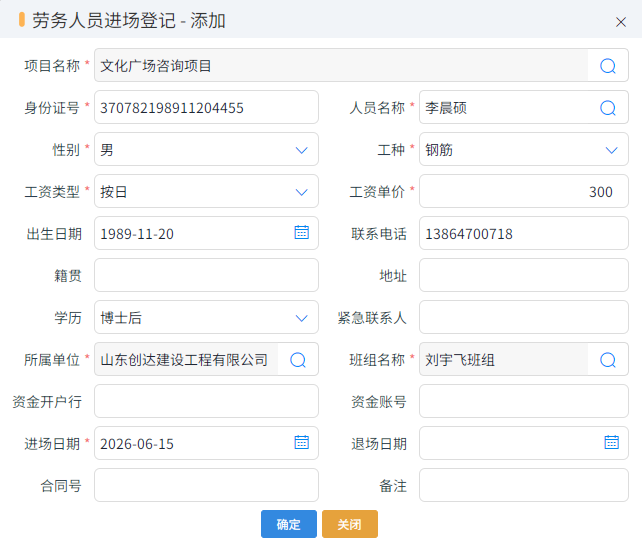Open project name search lookup

click(608, 66)
